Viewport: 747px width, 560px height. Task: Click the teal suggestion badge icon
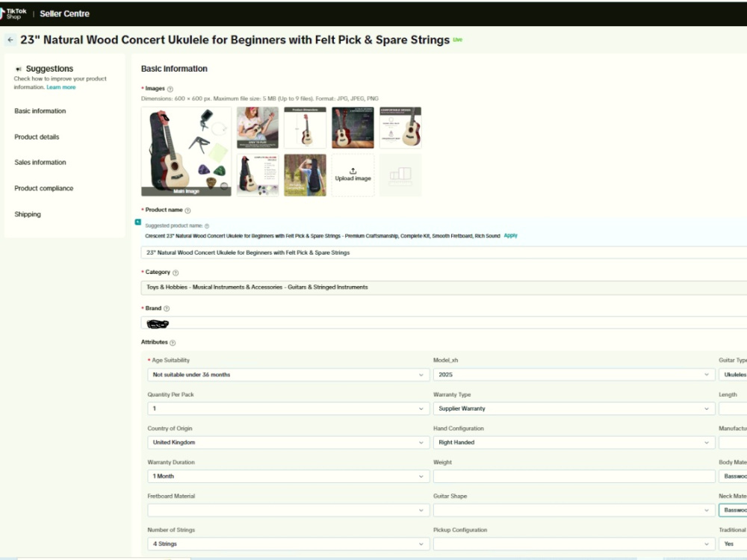(x=138, y=222)
